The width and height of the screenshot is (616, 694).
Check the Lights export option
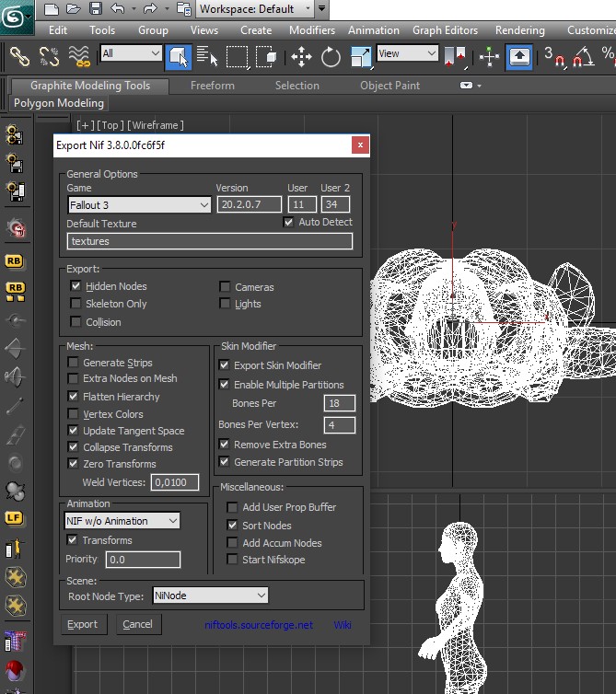pyautogui.click(x=225, y=304)
